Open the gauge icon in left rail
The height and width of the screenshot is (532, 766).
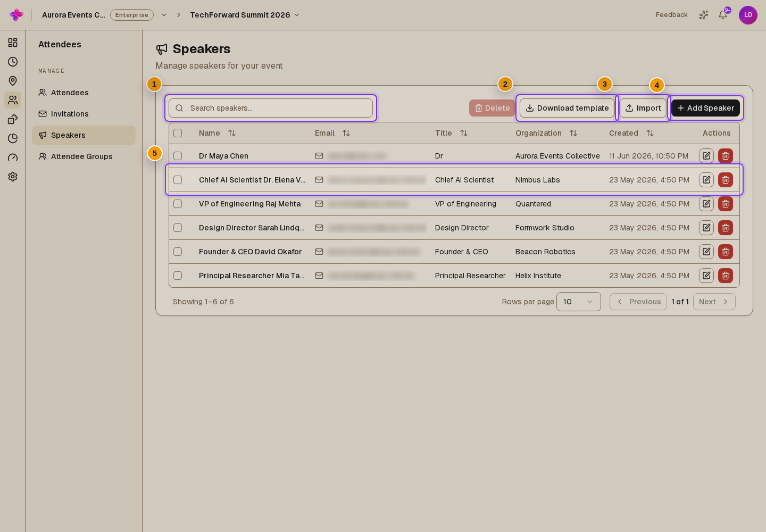tap(13, 157)
